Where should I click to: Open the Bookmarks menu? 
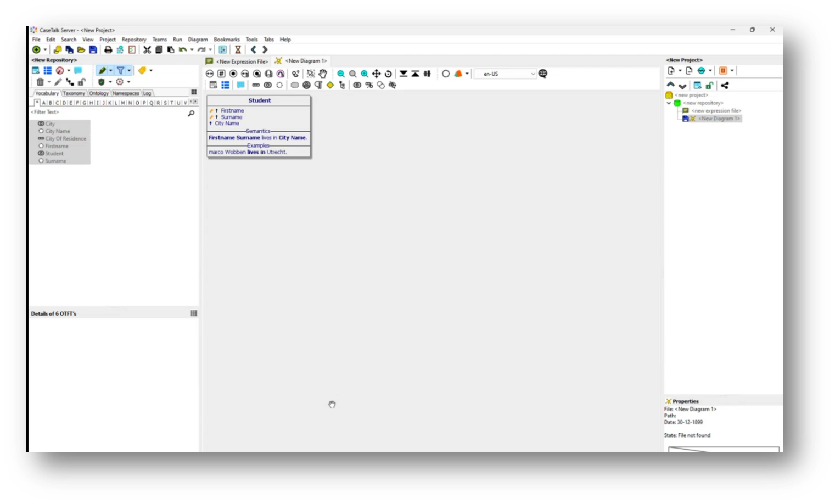tap(227, 40)
